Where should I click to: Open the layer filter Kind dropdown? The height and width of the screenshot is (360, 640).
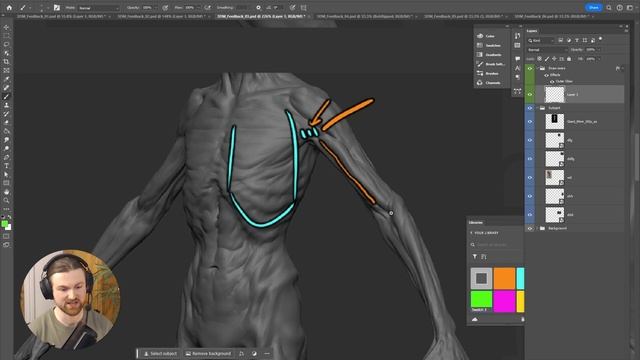coord(541,40)
